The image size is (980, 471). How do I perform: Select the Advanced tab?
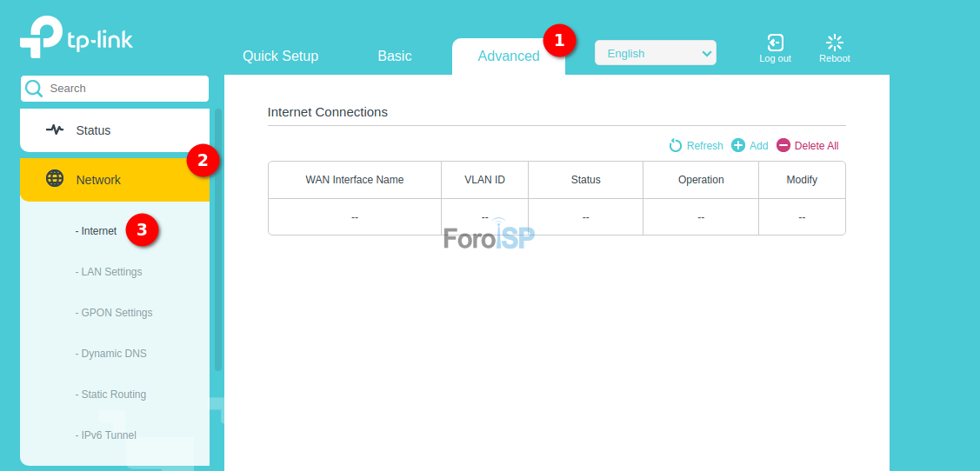(x=509, y=56)
